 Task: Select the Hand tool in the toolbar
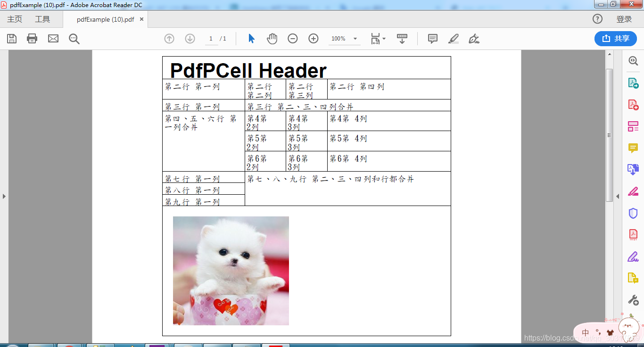[272, 39]
